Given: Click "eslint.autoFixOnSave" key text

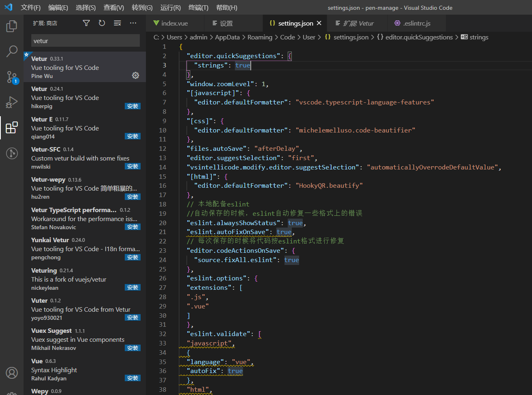Looking at the screenshot, I should 228,232.
